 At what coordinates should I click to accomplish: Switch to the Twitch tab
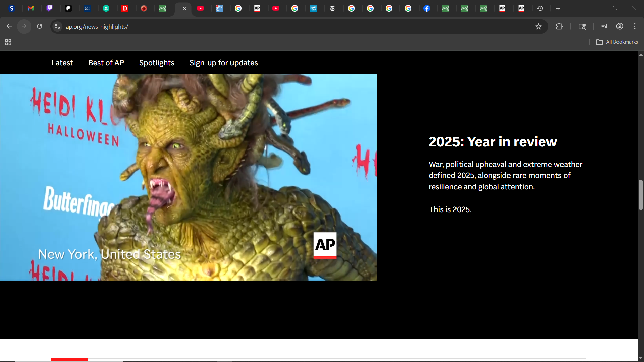tap(49, 8)
